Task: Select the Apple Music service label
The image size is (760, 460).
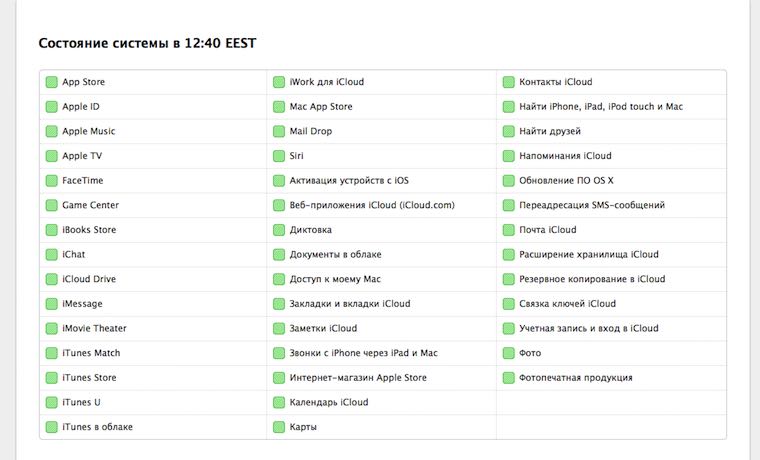Action: pos(89,131)
